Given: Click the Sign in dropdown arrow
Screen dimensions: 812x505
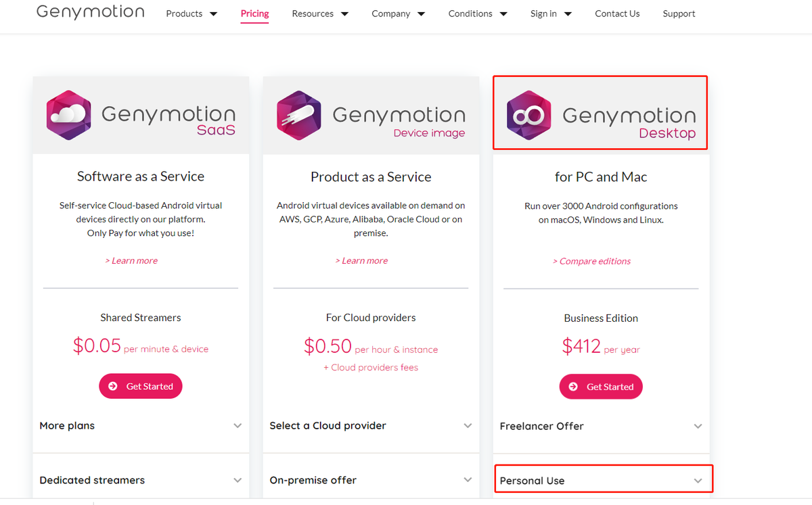Looking at the screenshot, I should [567, 14].
